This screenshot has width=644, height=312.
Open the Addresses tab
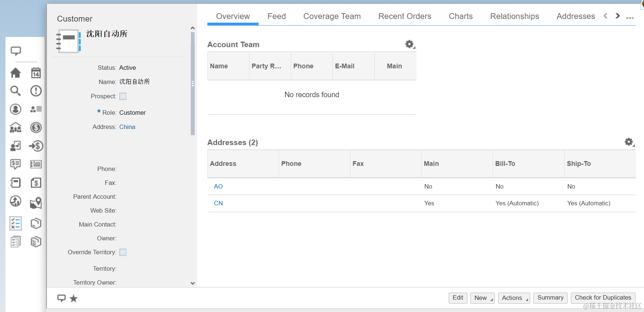[x=576, y=16]
